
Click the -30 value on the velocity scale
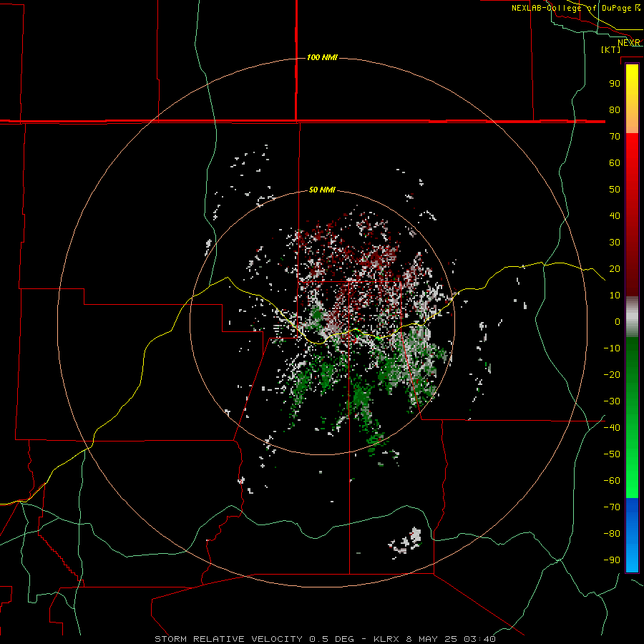pos(612,401)
